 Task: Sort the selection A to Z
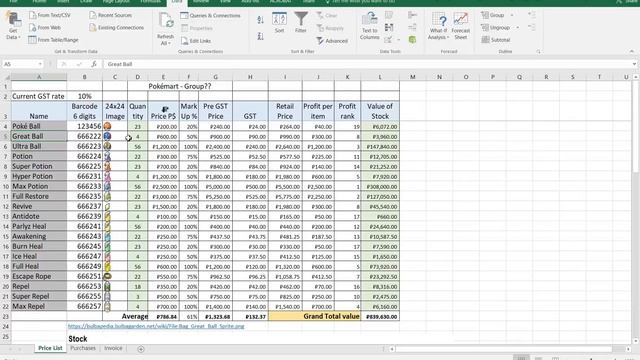[x=260, y=20]
